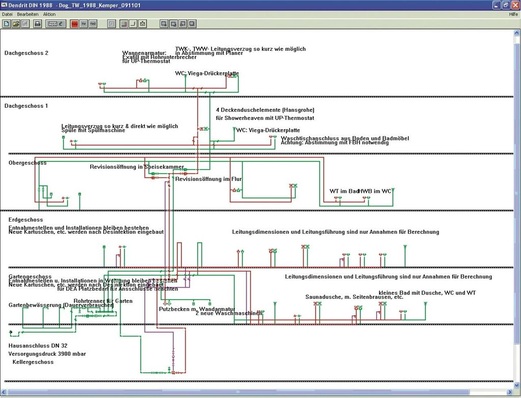Viewport: 521px width, 398px height.
Task: Open the Datei menu
Action: (7, 14)
